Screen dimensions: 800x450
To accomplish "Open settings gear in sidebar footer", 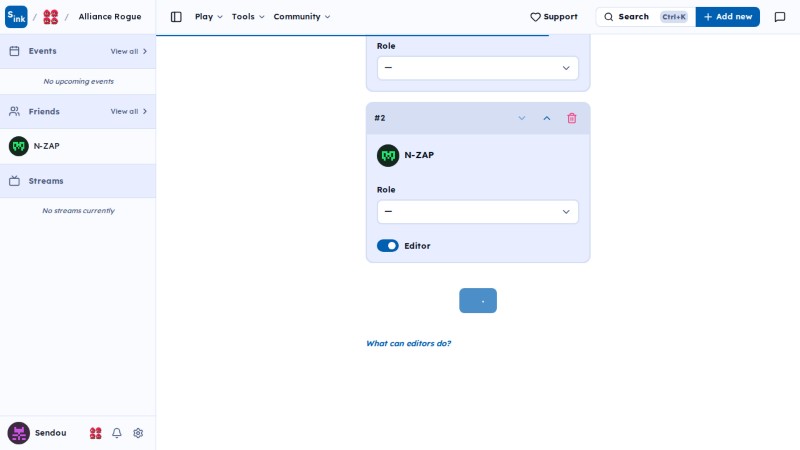I will (138, 433).
